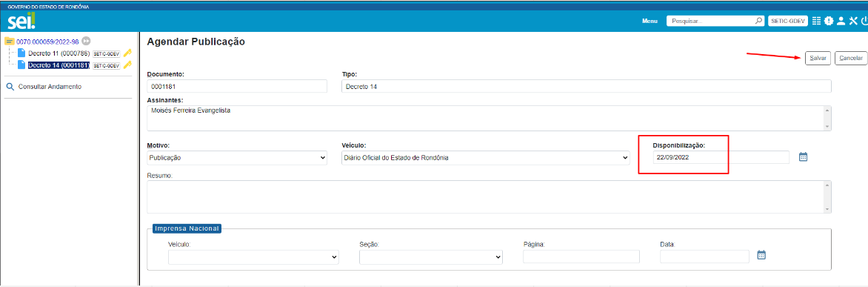The image size is (868, 287).
Task: Expand the Seção dropdown
Action: (431, 257)
